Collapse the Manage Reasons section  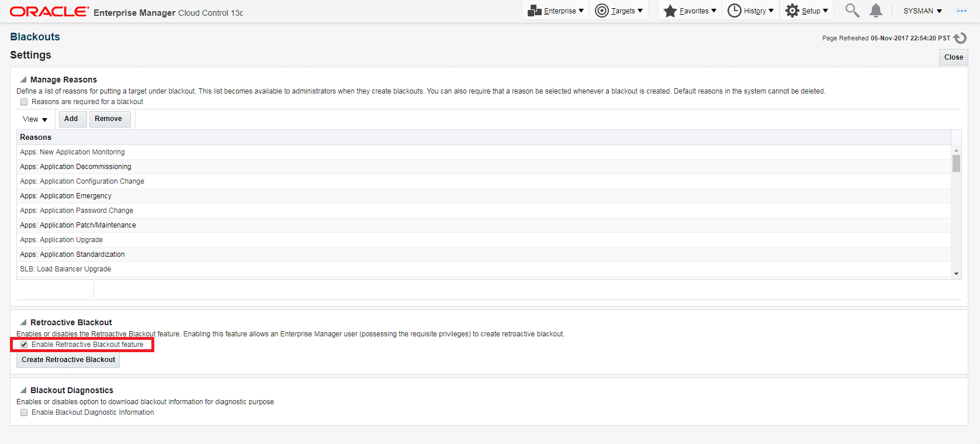point(23,80)
